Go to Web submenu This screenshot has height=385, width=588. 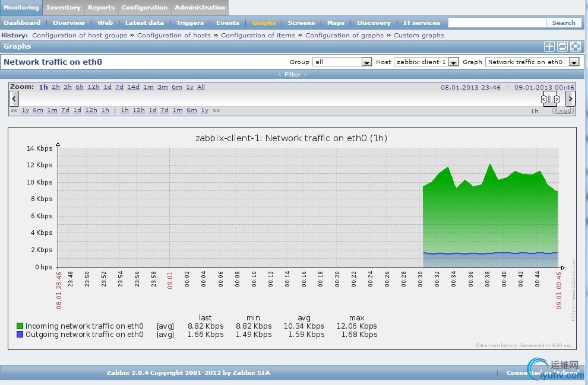tap(105, 23)
